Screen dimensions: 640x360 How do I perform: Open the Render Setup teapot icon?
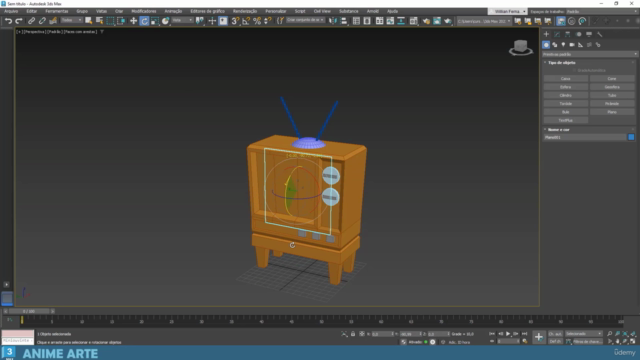426,21
